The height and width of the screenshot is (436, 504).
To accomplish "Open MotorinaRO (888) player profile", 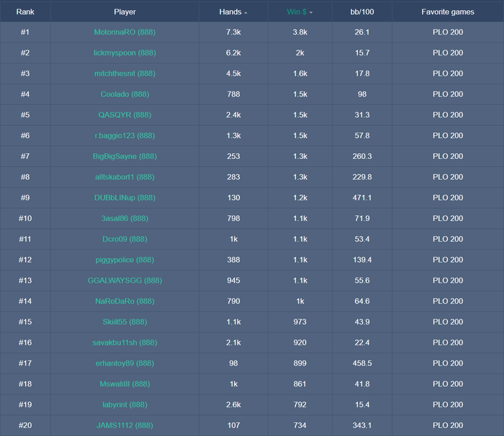I will pyautogui.click(x=125, y=32).
